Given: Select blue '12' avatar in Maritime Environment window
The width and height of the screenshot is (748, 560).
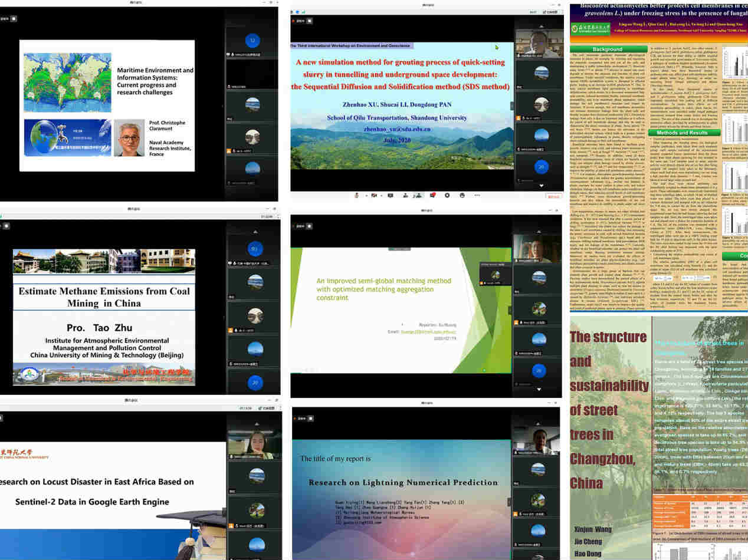Looking at the screenshot, I should pos(252,41).
